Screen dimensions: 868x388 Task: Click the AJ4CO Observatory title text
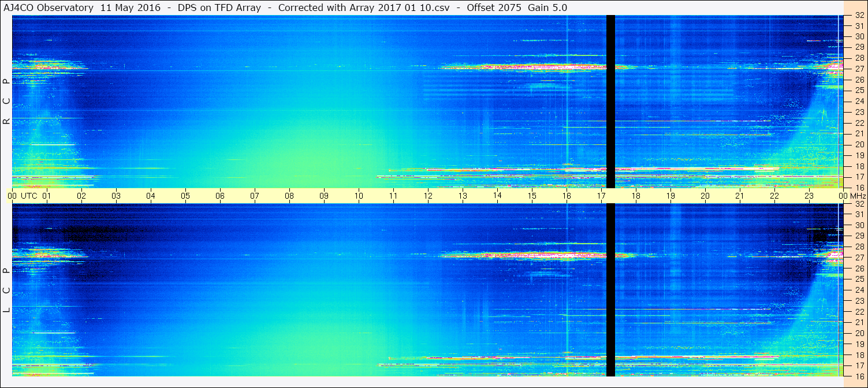point(49,8)
